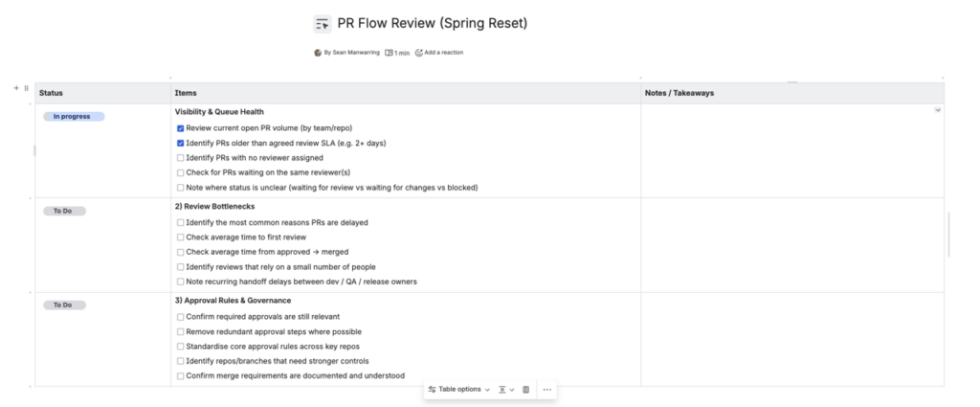Viewport: 980px width, 407px height.
Task: Uncheck 'Review current open PR volume' checkbox
Action: 181,127
